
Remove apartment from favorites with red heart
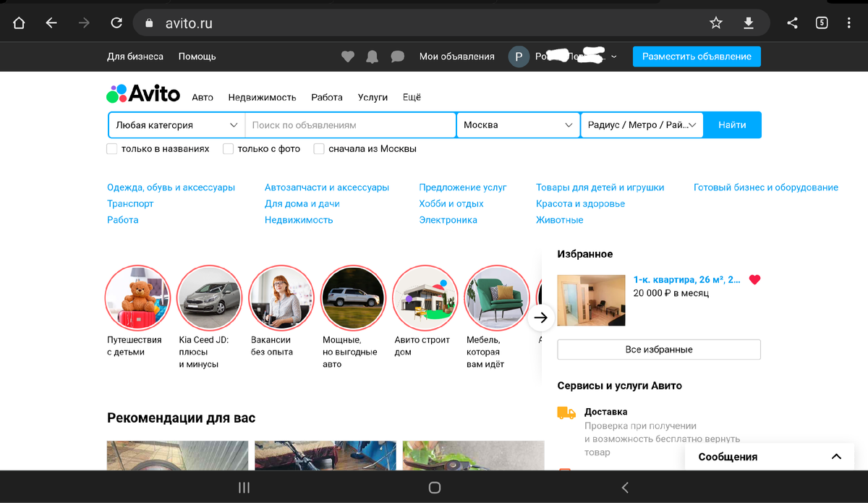pos(754,279)
